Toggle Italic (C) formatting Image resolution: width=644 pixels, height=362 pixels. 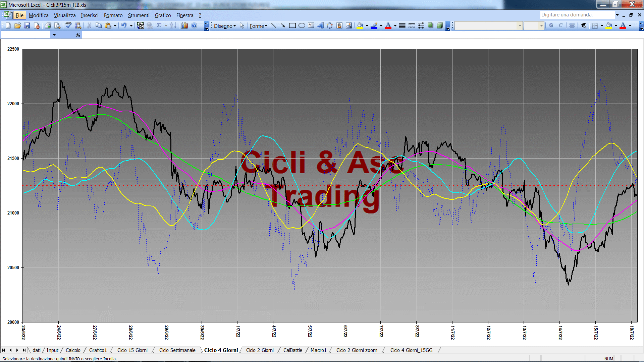560,25
